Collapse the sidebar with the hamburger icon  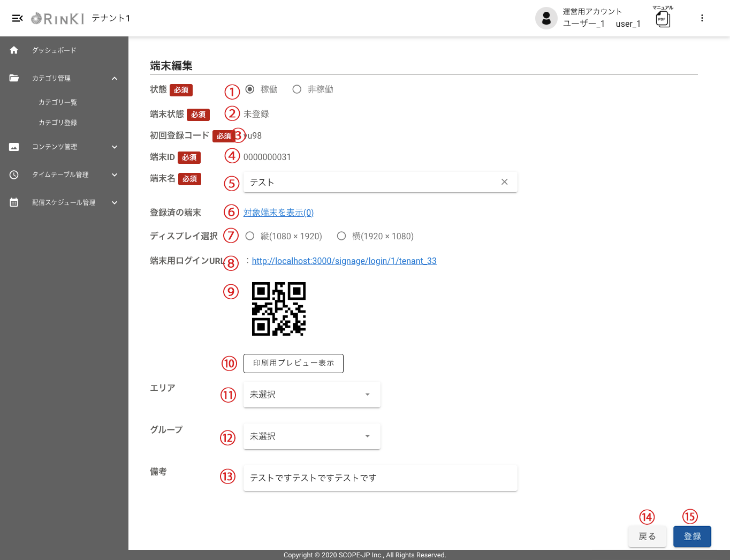click(x=17, y=18)
